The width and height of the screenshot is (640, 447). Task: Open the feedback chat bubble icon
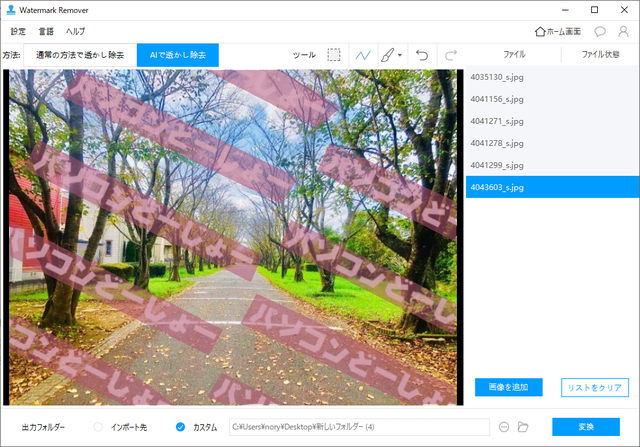(x=600, y=31)
